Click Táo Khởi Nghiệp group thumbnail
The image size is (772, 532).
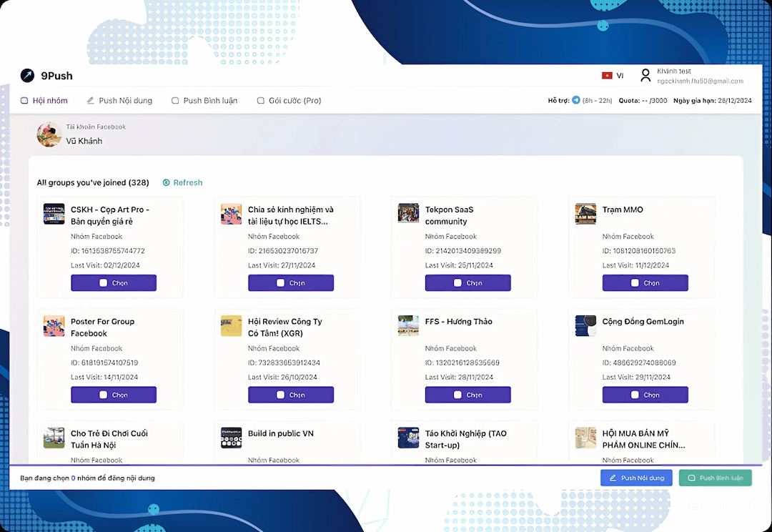coord(409,438)
